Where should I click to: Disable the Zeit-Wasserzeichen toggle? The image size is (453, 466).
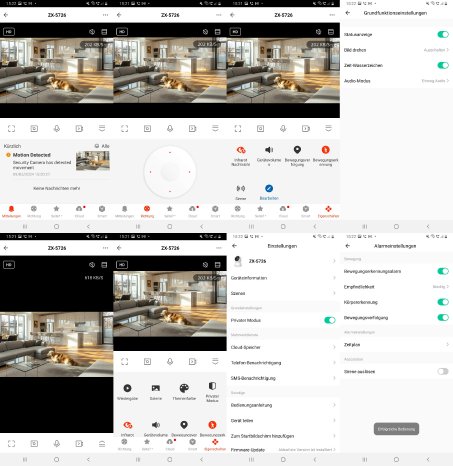pyautogui.click(x=443, y=65)
